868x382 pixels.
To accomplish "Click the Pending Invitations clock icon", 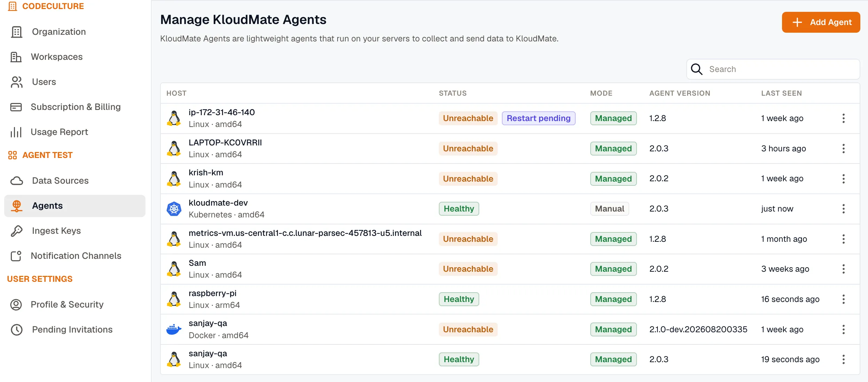I will pyautogui.click(x=17, y=330).
